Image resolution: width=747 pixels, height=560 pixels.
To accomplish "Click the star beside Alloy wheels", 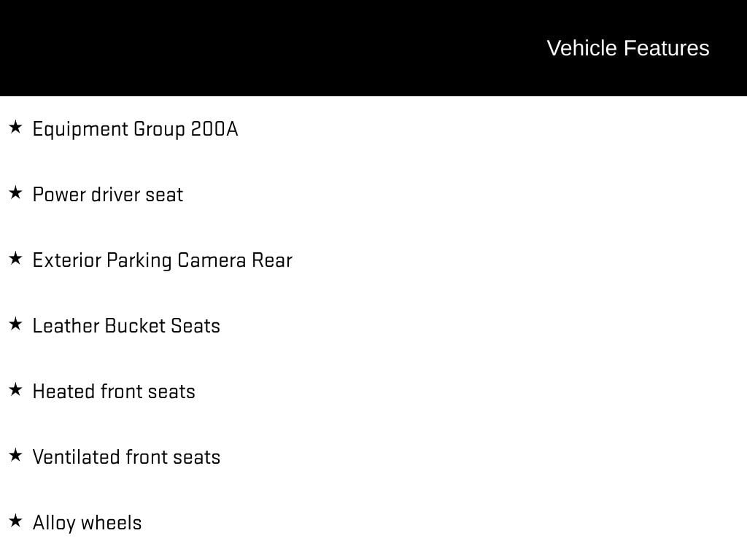I will [x=15, y=521].
